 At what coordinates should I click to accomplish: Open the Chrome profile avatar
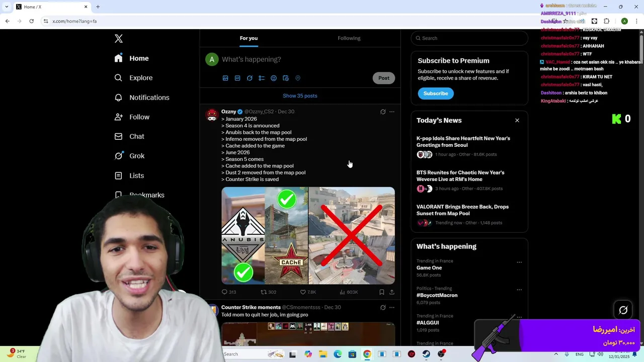point(624,21)
